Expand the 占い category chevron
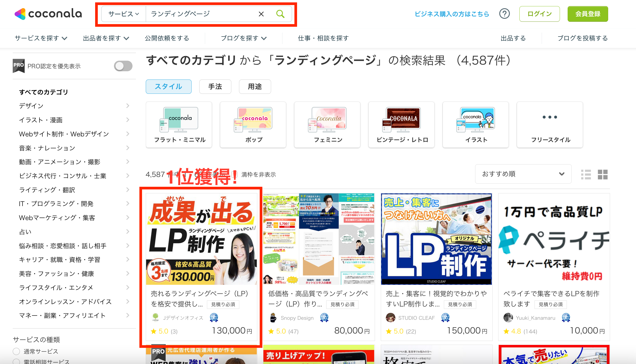Image resolution: width=636 pixels, height=364 pixels. click(x=128, y=232)
